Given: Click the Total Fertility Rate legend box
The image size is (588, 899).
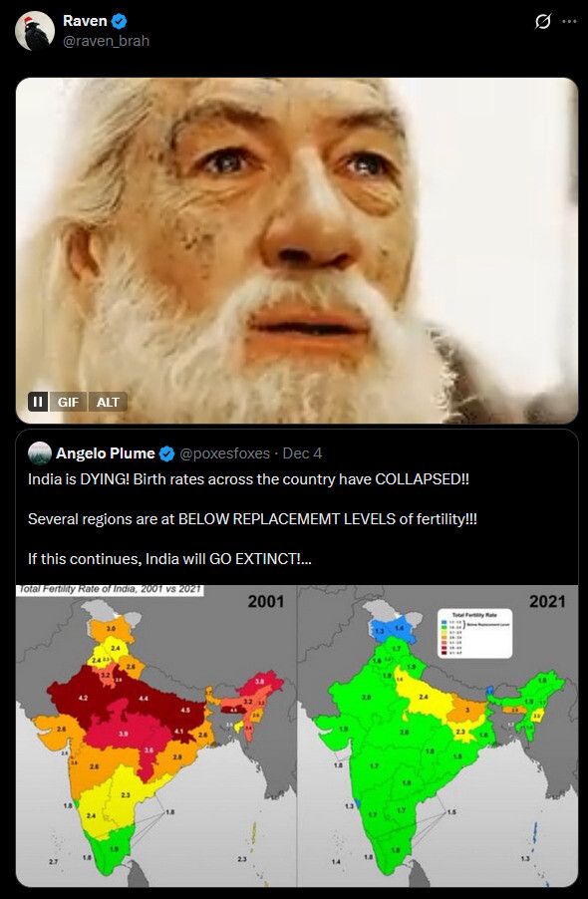Looking at the screenshot, I should (x=475, y=634).
